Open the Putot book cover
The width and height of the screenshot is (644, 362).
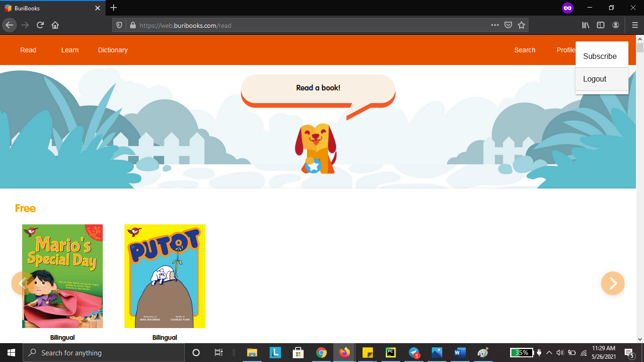[165, 276]
